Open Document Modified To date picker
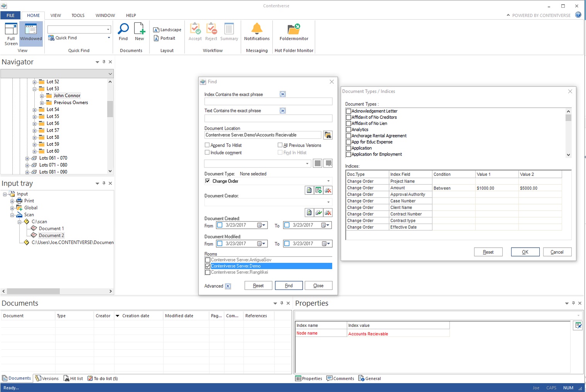 tap(326, 243)
